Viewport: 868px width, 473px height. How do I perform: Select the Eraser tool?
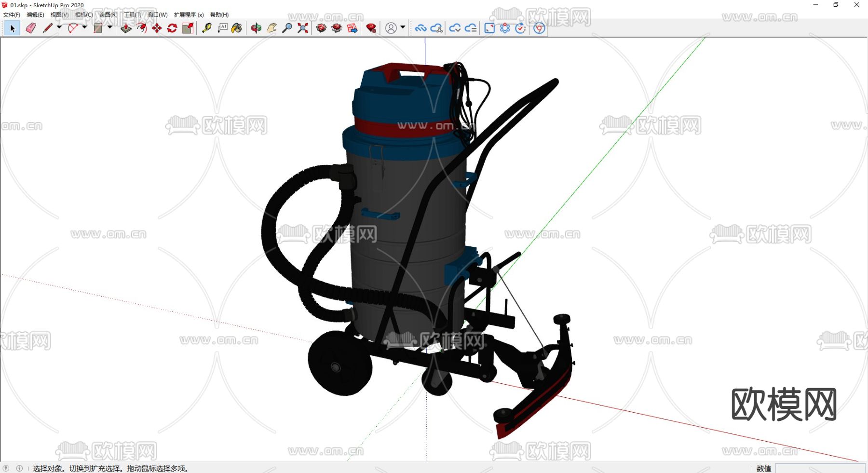coord(31,28)
